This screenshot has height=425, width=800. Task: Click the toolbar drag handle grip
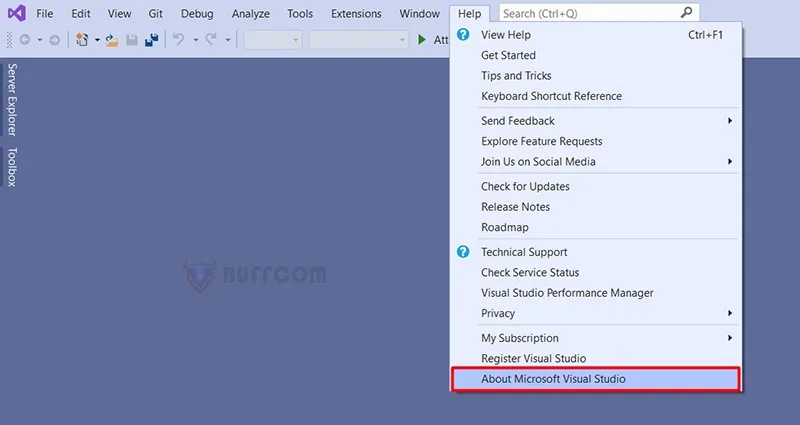[9, 40]
